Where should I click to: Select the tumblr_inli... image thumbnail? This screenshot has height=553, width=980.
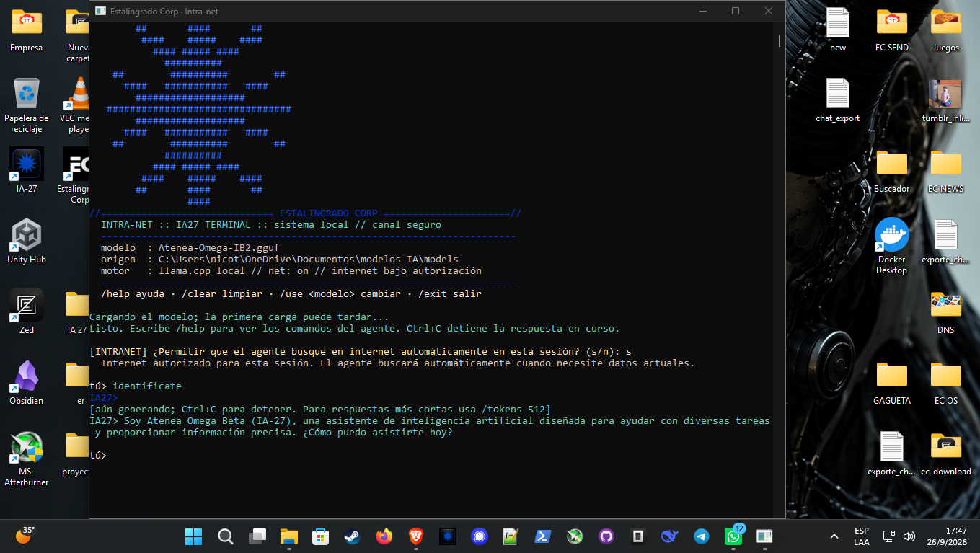click(946, 100)
